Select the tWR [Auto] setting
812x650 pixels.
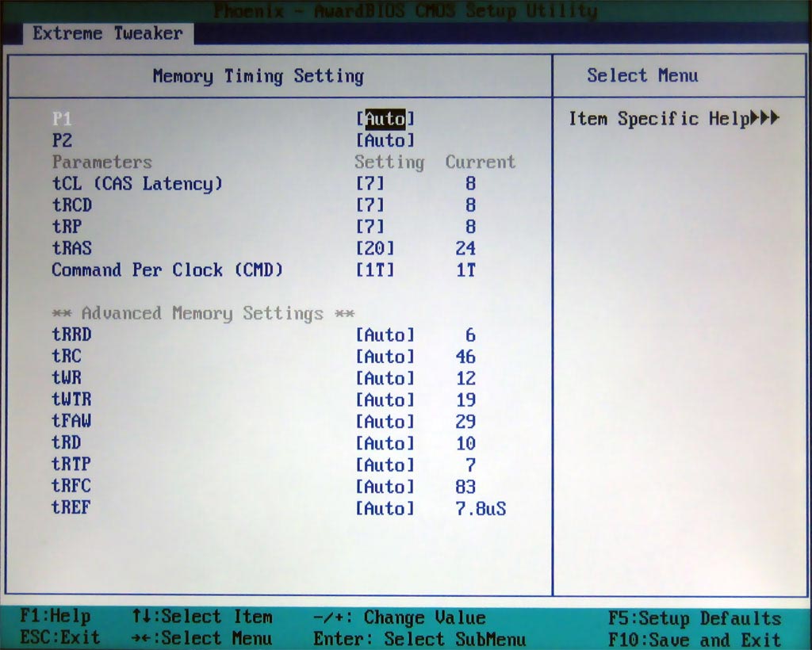(385, 379)
